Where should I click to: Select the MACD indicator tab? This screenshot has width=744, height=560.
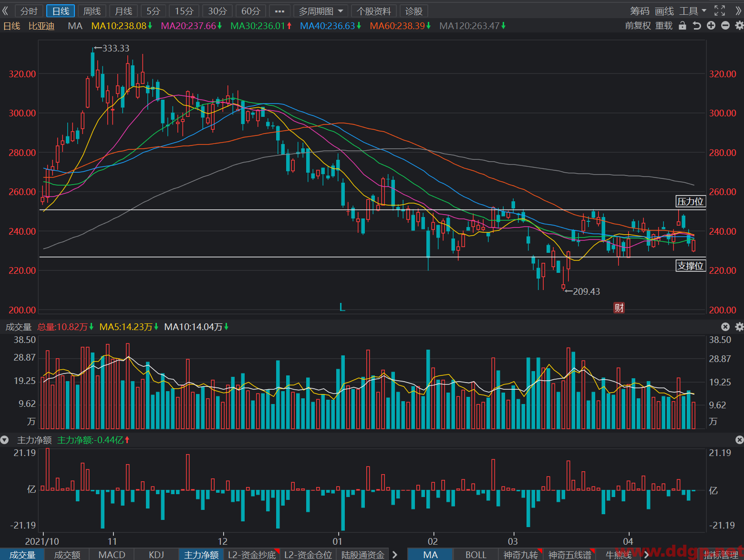click(112, 554)
